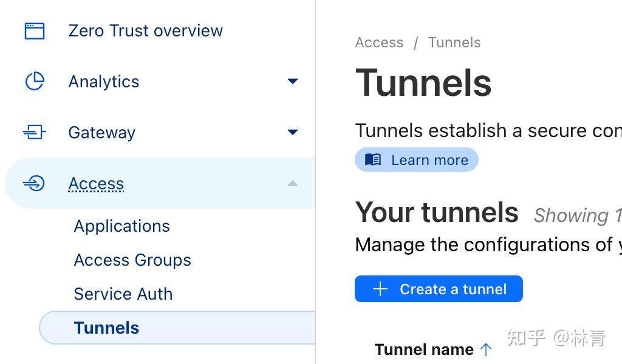Click the Analytics pie chart icon
The image size is (622, 364).
click(35, 81)
